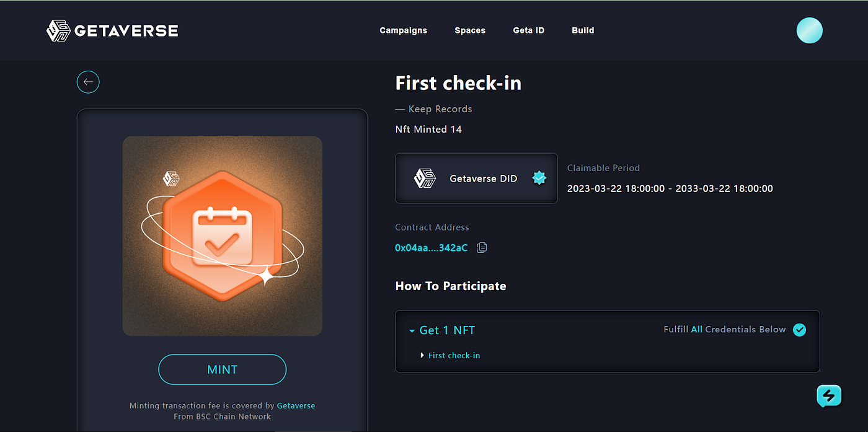Click the Keep Records subtitle
The height and width of the screenshot is (432, 868).
click(x=434, y=109)
